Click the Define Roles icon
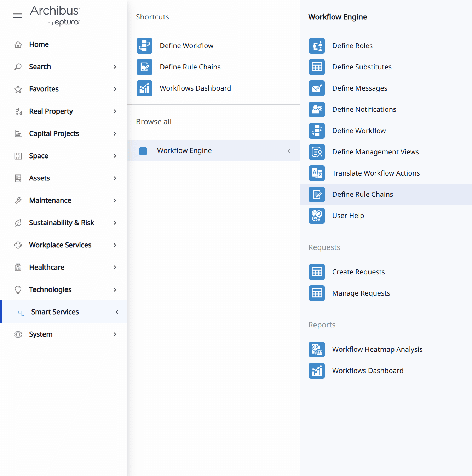The image size is (472, 476). click(317, 46)
